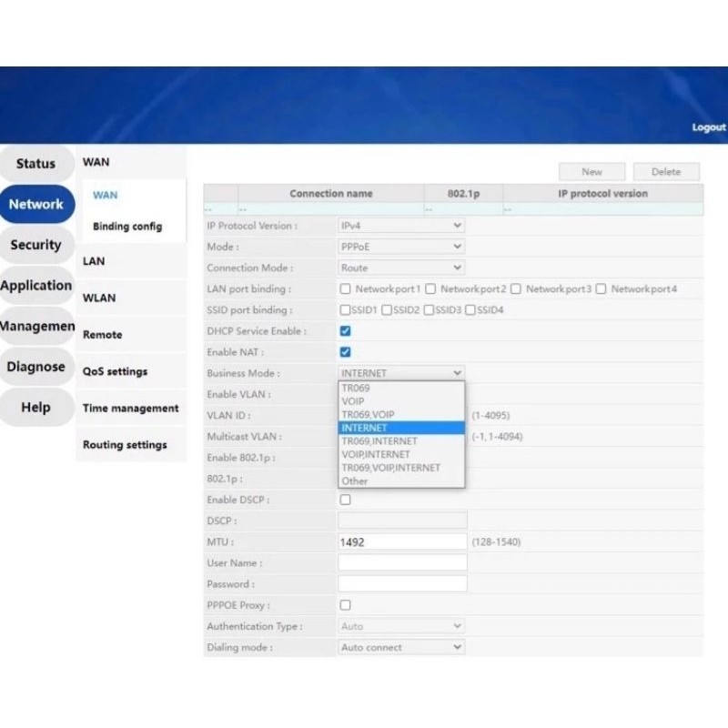728x728 pixels.
Task: Open Binding config submenu item
Action: point(126,227)
